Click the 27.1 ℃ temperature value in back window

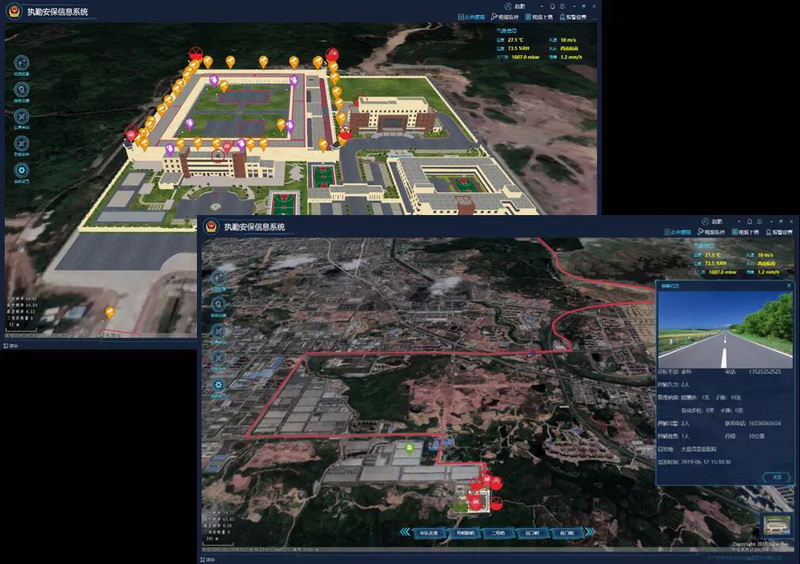click(x=515, y=40)
